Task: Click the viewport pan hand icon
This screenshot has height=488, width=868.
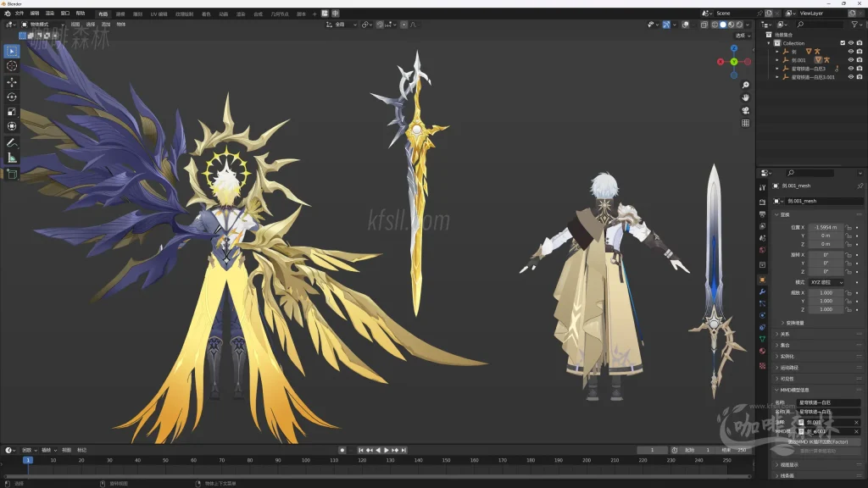Action: pyautogui.click(x=746, y=97)
